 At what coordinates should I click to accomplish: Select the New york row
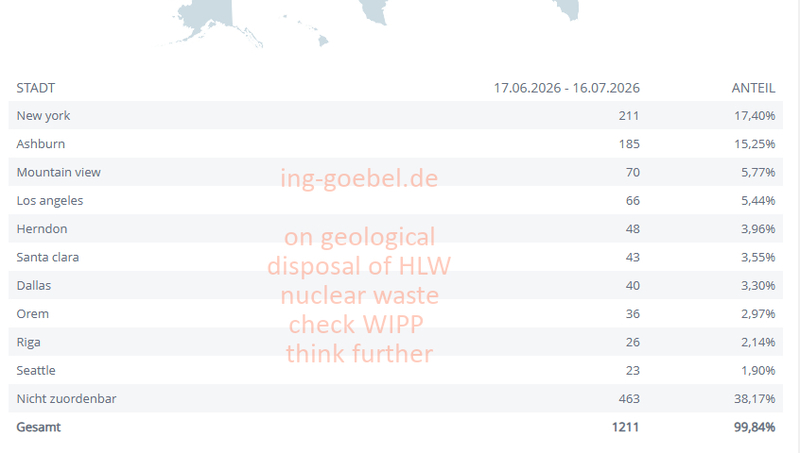395,115
